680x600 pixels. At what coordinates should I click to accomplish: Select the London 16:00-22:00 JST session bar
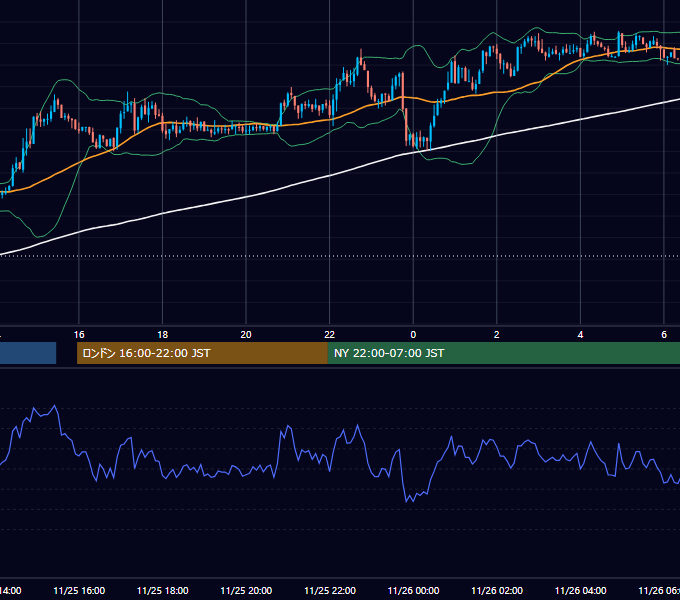click(202, 353)
